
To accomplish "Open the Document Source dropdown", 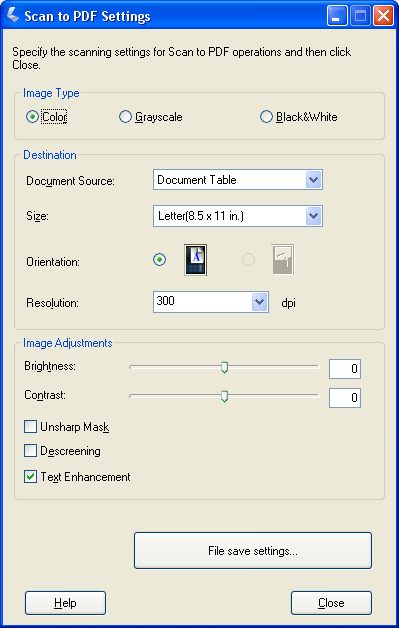I will coord(238,180).
